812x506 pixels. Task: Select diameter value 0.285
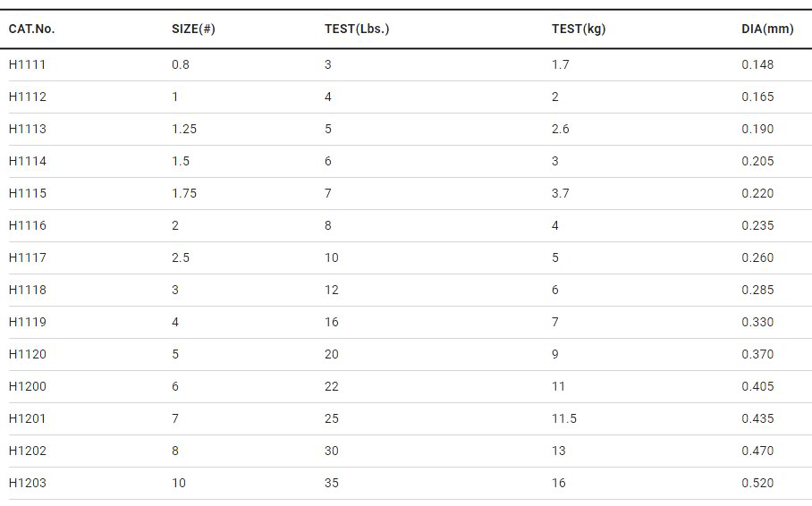click(757, 290)
